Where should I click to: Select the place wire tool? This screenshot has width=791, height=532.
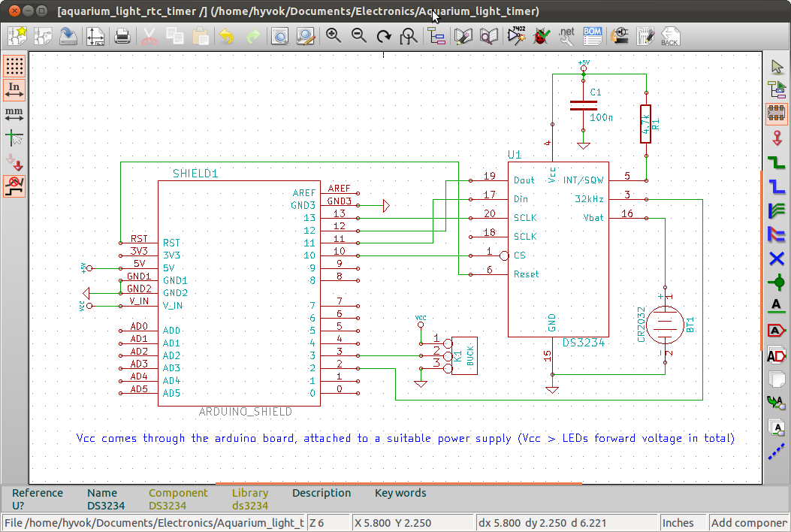[x=777, y=162]
